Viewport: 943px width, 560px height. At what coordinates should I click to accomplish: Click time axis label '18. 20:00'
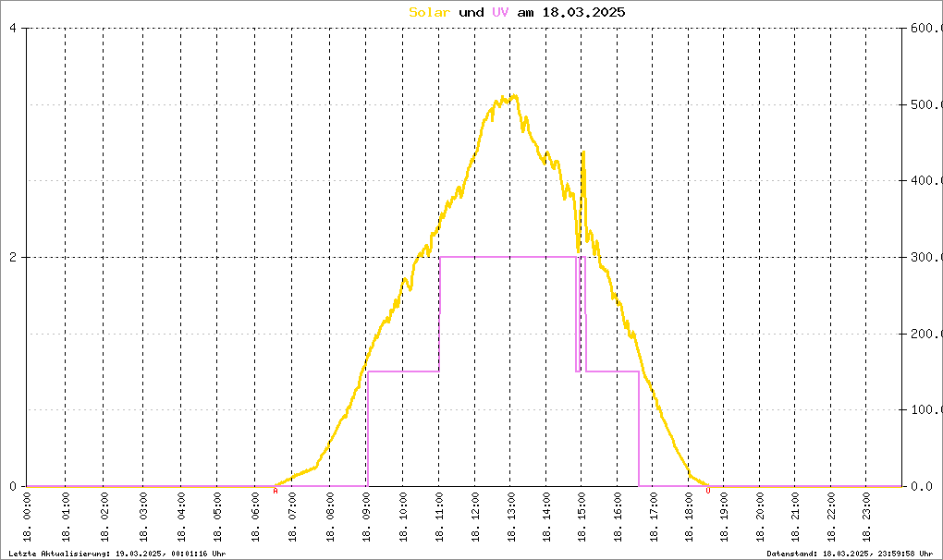point(761,517)
